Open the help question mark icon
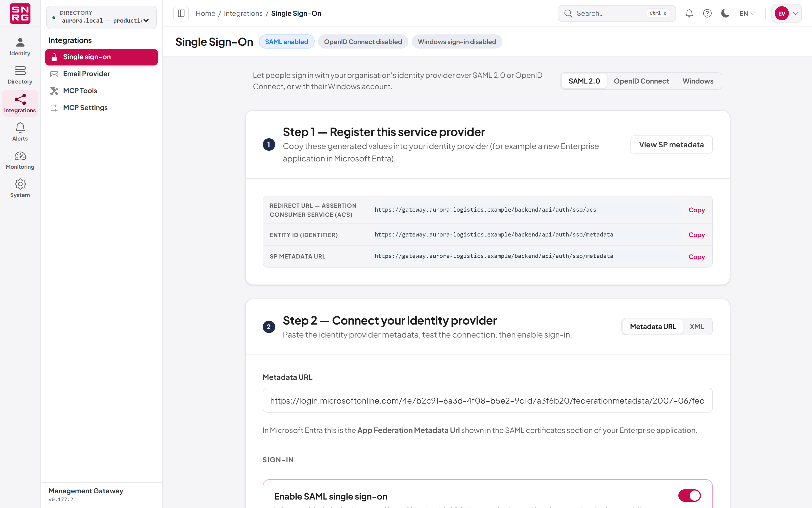The width and height of the screenshot is (812, 508). click(x=707, y=14)
